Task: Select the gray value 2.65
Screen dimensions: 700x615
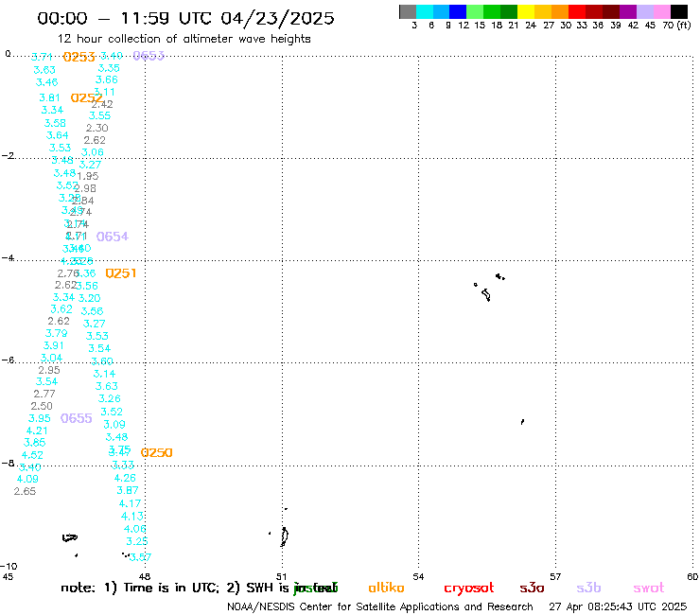Action: point(25,491)
